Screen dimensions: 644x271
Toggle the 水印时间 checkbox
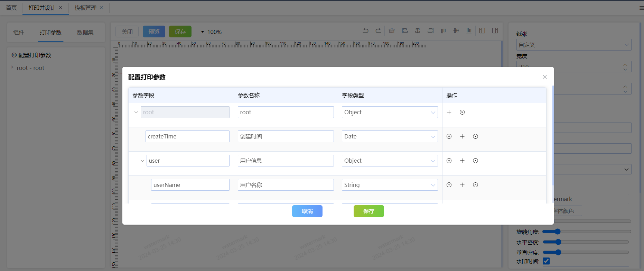click(546, 261)
